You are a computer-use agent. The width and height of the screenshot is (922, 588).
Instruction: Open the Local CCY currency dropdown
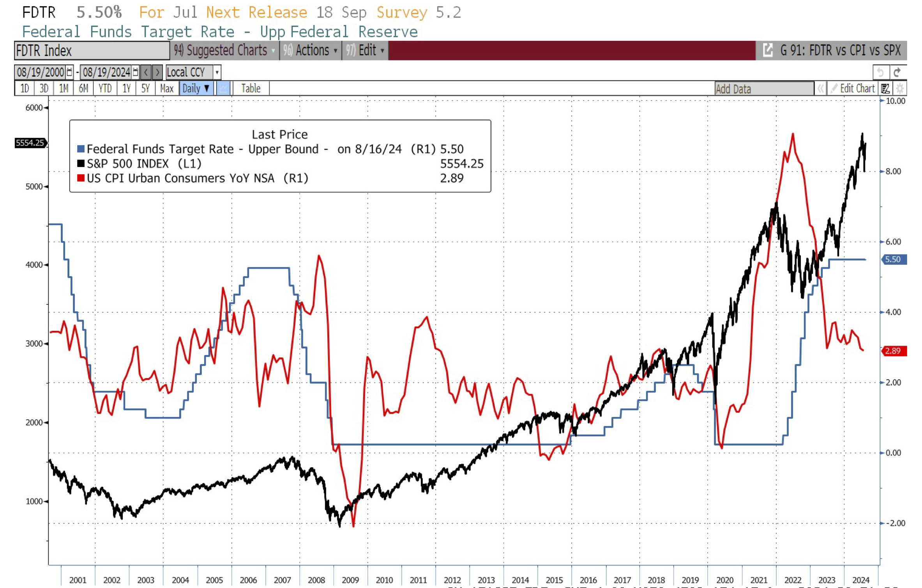point(193,72)
